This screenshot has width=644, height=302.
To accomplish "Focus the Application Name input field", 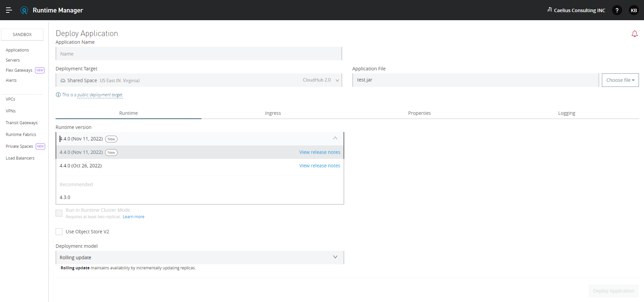I will pyautogui.click(x=199, y=54).
